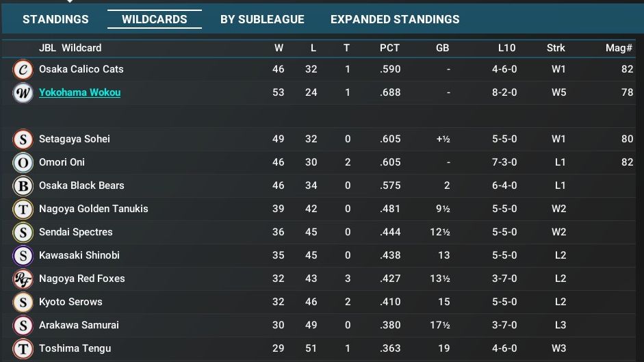Click the Mag# column header
Image resolution: width=644 pixels, height=362 pixels.
tap(619, 48)
